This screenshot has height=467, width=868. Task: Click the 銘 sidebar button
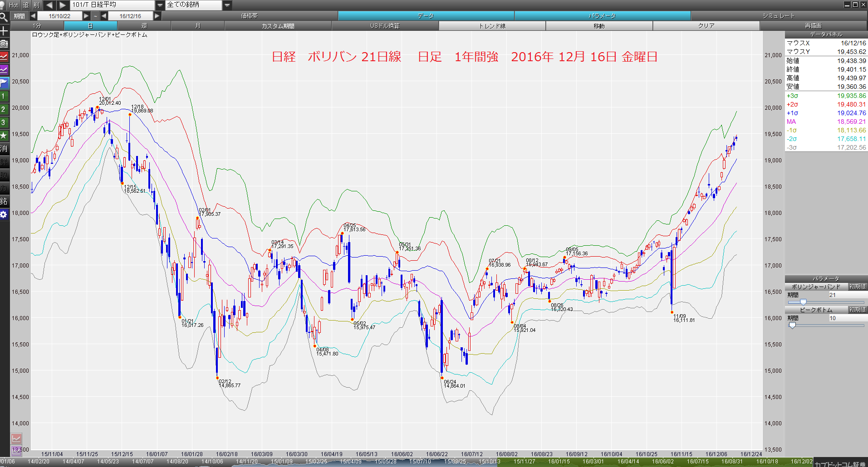[4, 201]
